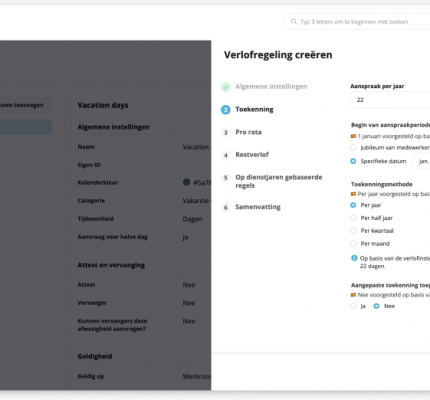Viewport: 430px width, 400px height.
Task: Click the blue step 2 circle
Action: click(x=226, y=110)
